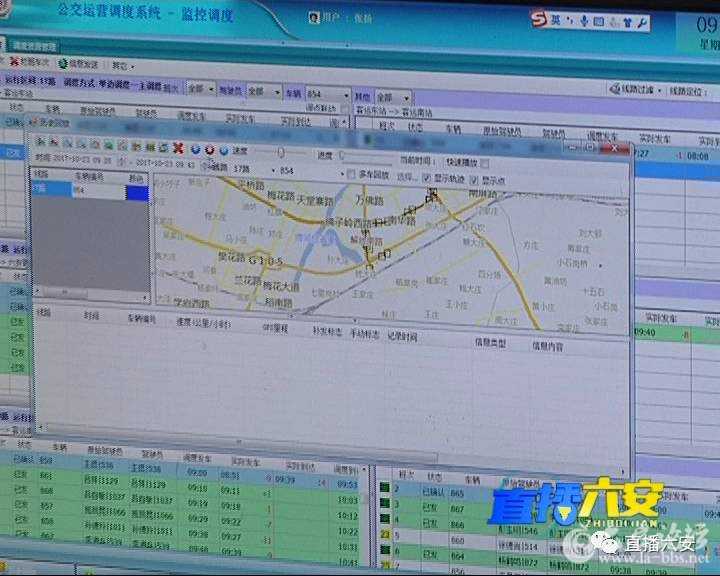Click the first icon in playback toolbar

click(x=40, y=143)
